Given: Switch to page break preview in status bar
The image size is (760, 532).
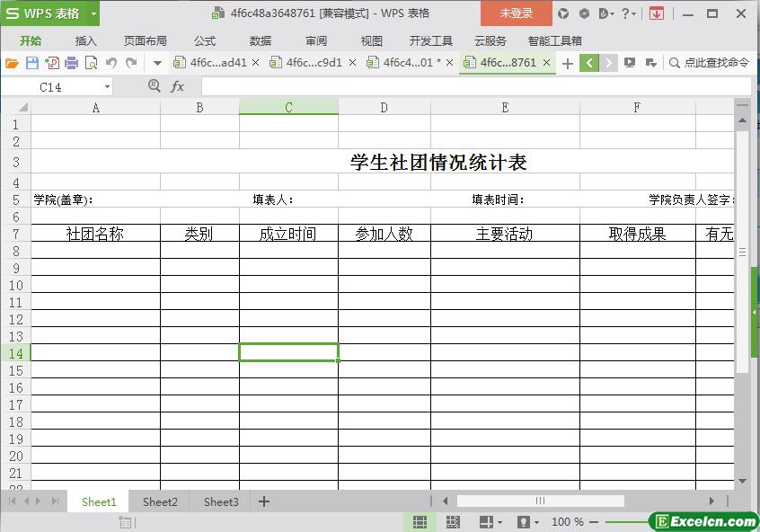Looking at the screenshot, I should 453,522.
